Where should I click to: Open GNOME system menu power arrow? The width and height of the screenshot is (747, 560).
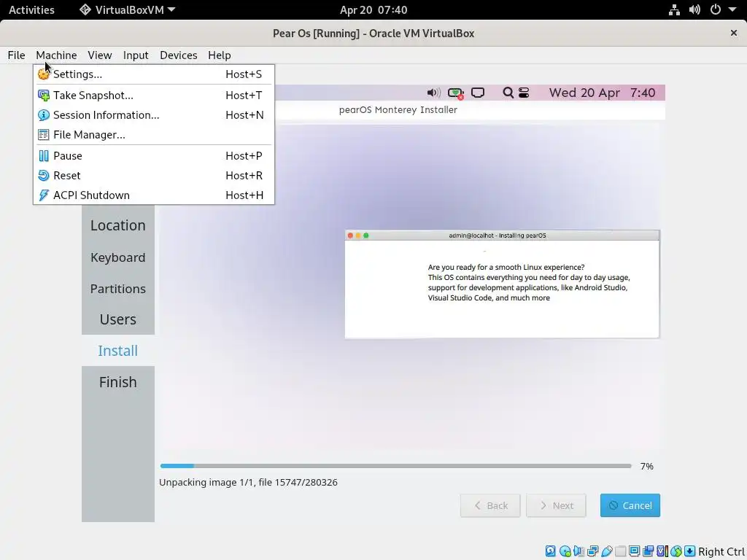point(732,9)
